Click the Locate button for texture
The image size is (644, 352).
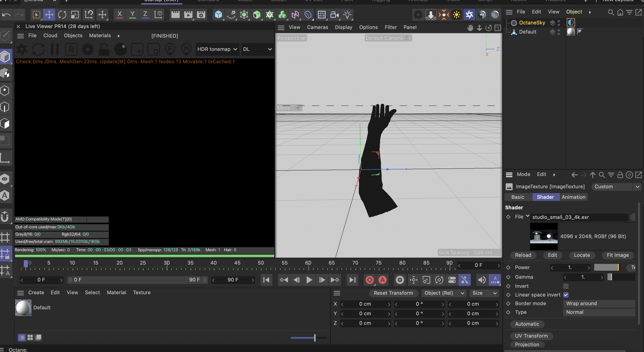click(582, 255)
